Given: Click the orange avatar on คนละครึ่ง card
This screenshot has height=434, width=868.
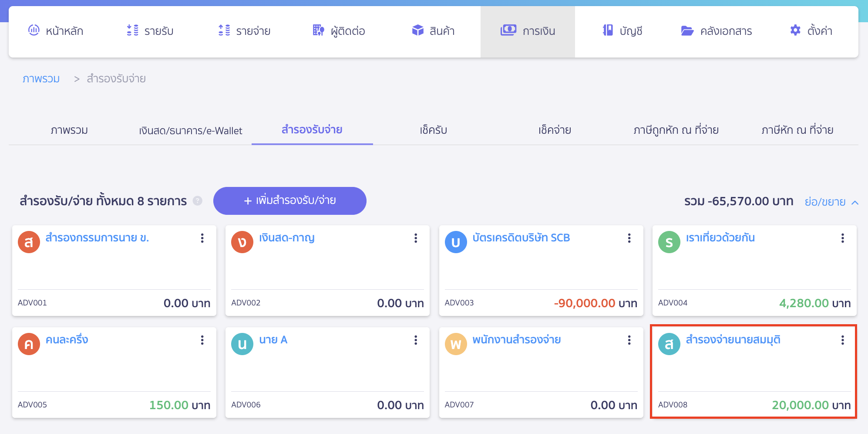Looking at the screenshot, I should [x=28, y=344].
